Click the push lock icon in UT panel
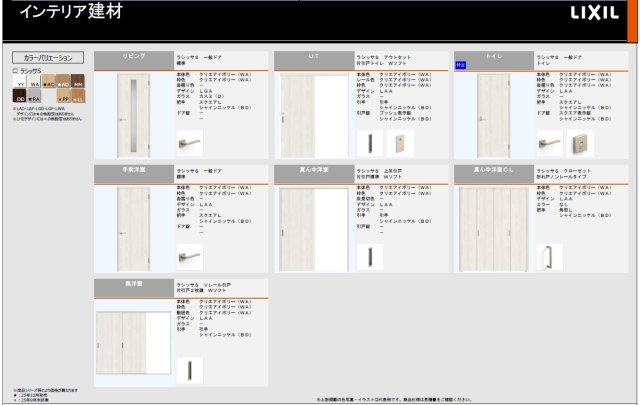This screenshot has width=640, height=405. pos(399,142)
